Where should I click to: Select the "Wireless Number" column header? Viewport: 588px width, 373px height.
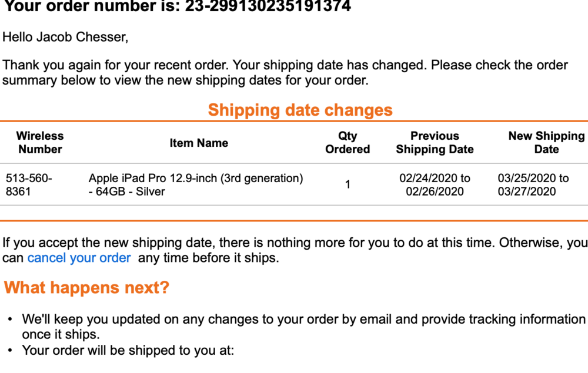[40, 143]
